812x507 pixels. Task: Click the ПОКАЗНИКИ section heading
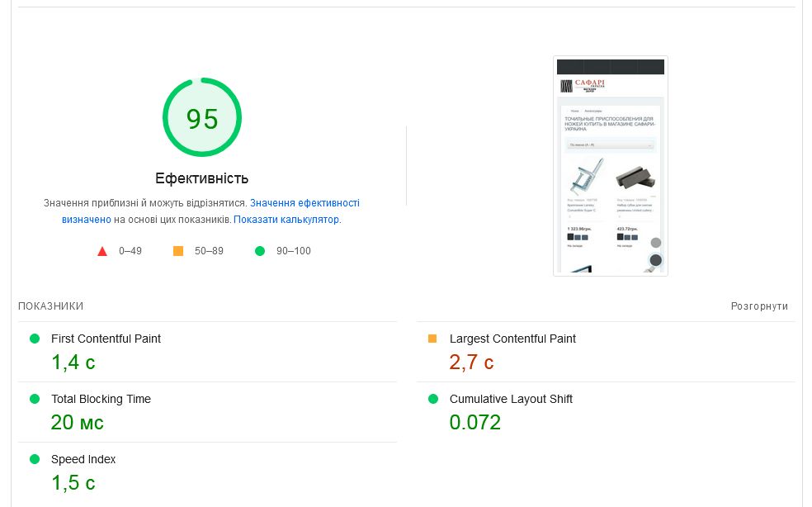tap(51, 306)
